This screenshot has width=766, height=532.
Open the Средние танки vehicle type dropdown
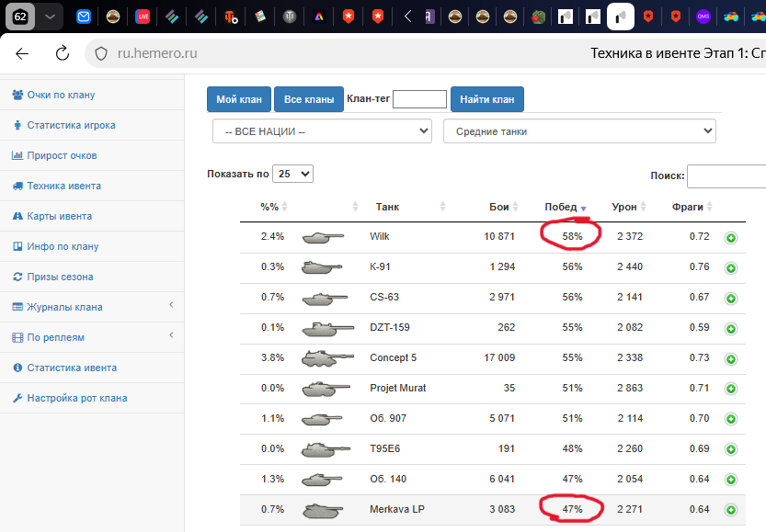(x=579, y=131)
